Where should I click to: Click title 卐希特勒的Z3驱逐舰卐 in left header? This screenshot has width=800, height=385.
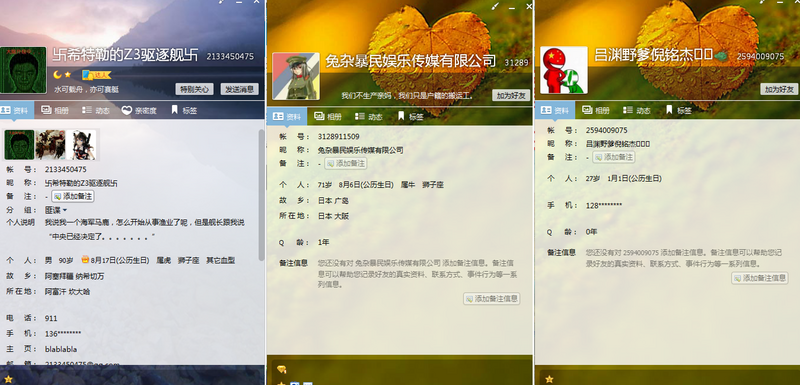coord(126,55)
